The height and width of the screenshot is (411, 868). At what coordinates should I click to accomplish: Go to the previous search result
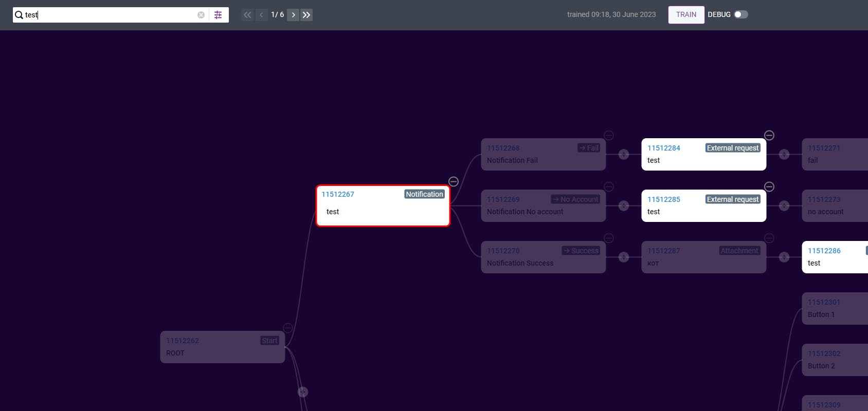tap(261, 15)
